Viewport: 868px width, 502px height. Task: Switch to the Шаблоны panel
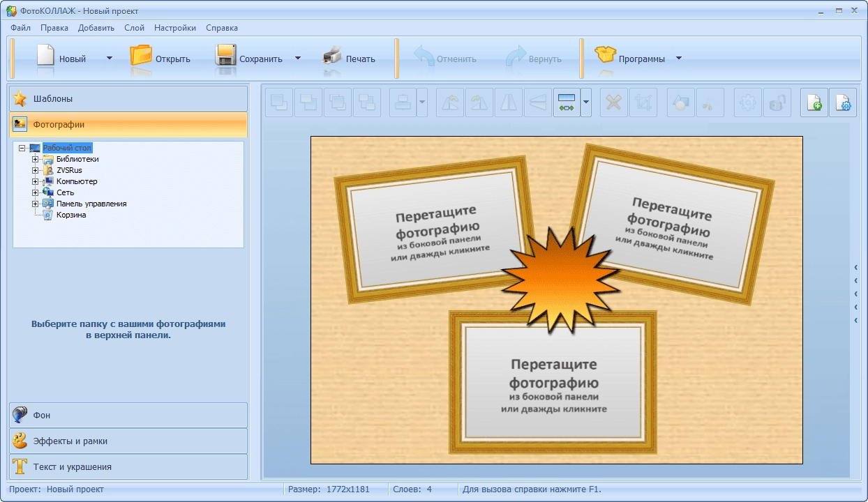(128, 98)
